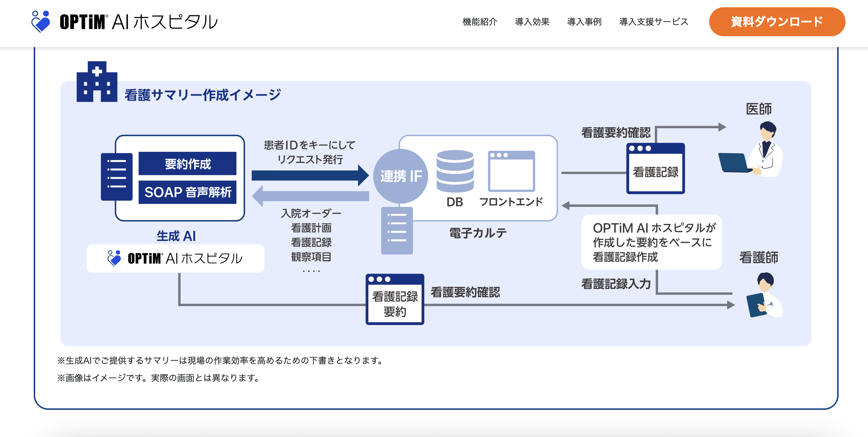Select the document list icon beside 要約作成

tap(116, 178)
